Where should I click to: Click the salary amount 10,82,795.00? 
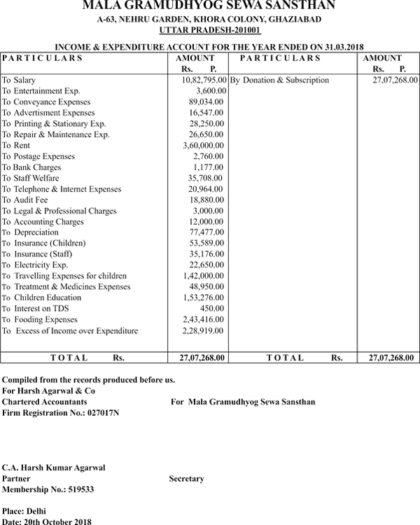(x=204, y=80)
